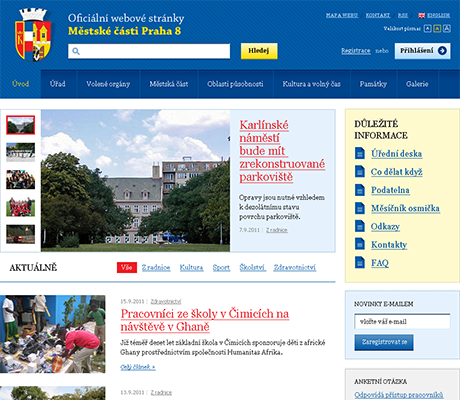Viewport: 460px width, 400px height.
Task: Click the Přihlášení login button
Action: [423, 51]
